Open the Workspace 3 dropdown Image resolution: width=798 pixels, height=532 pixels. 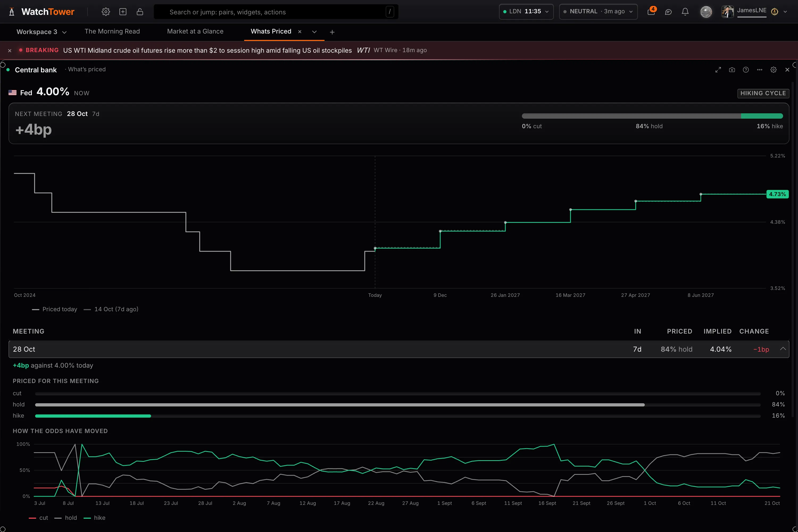pyautogui.click(x=41, y=32)
